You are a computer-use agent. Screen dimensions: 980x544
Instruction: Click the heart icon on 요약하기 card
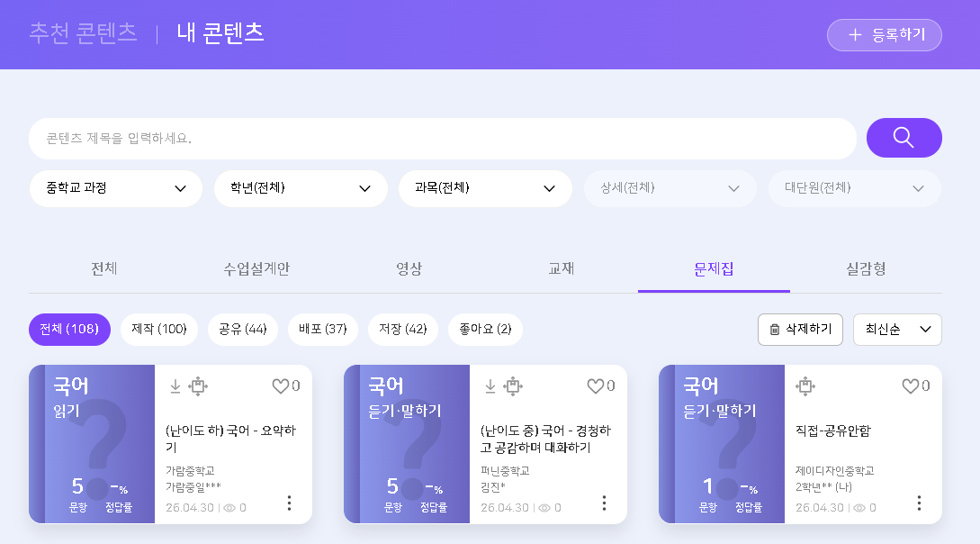click(280, 386)
